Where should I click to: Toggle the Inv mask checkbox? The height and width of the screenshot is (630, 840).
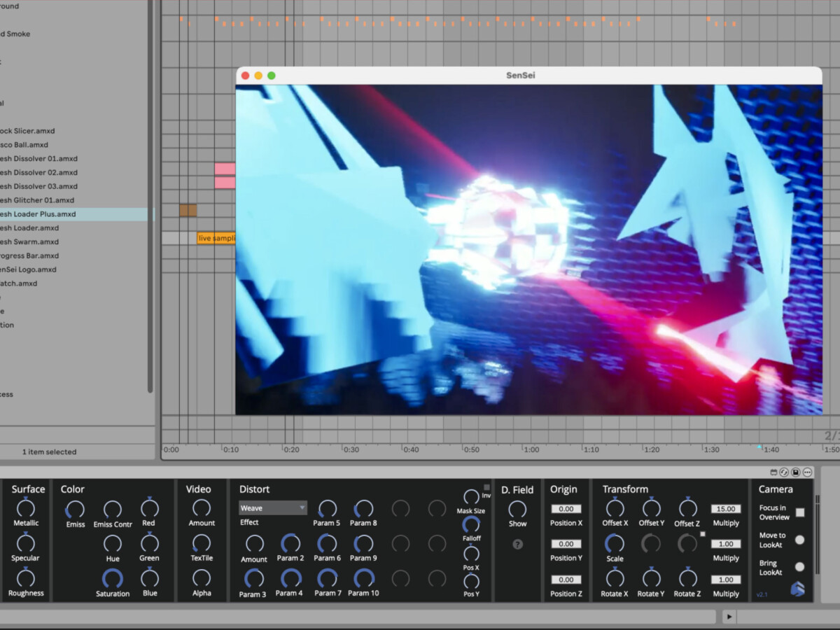[486, 487]
